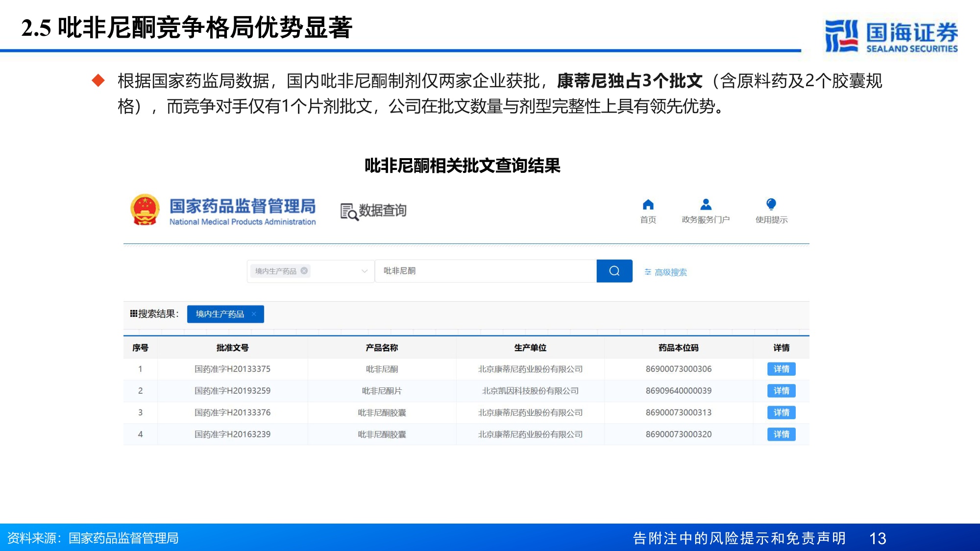Click the 批准文号 column header
Image resolution: width=980 pixels, height=551 pixels.
click(232, 348)
